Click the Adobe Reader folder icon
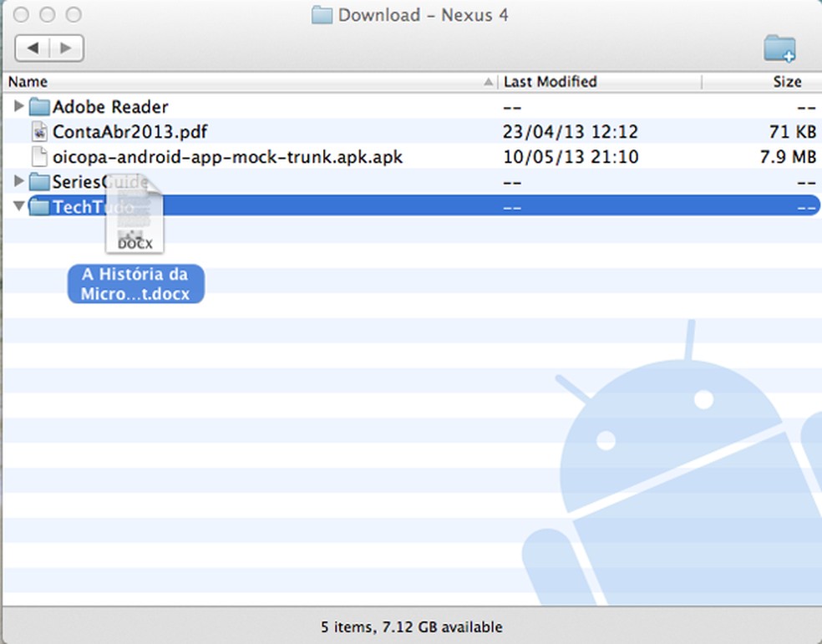 point(39,106)
